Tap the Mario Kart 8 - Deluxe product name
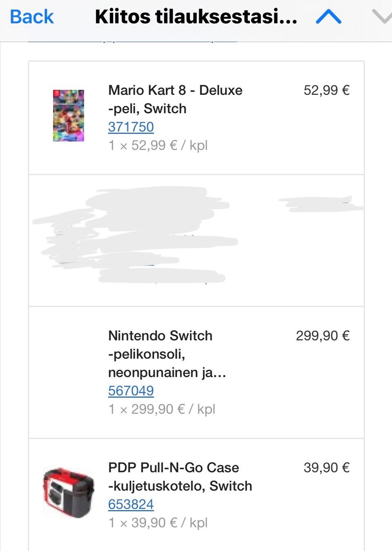 coord(175,99)
